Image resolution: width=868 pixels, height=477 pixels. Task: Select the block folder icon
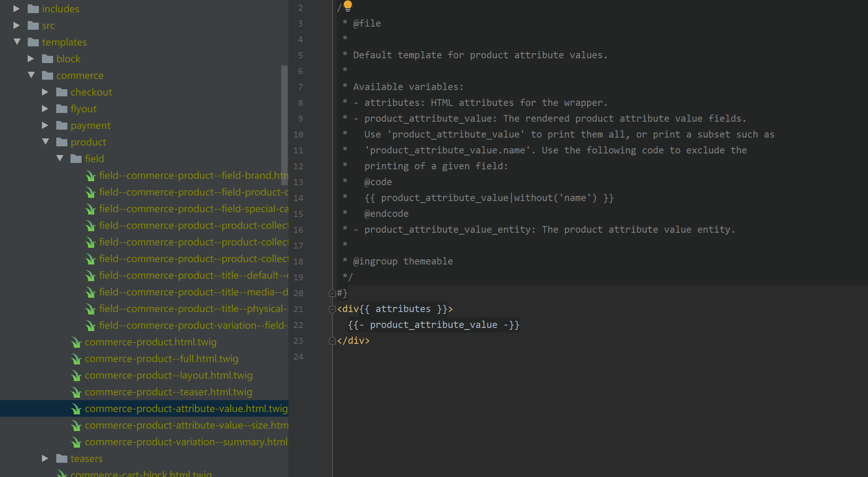48,59
